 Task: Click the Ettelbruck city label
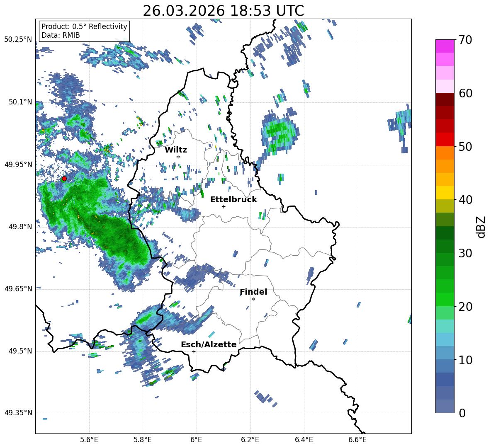(x=233, y=200)
